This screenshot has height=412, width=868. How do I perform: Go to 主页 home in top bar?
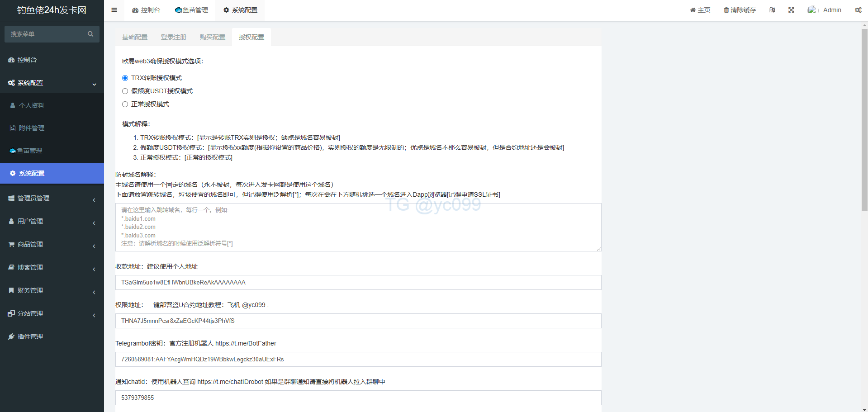point(700,10)
